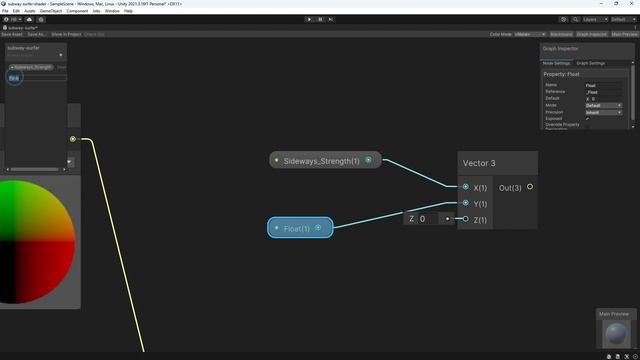Open the Mode dropdown in Graph Inspector
Image resolution: width=640 pixels, height=360 pixels.
[x=603, y=105]
